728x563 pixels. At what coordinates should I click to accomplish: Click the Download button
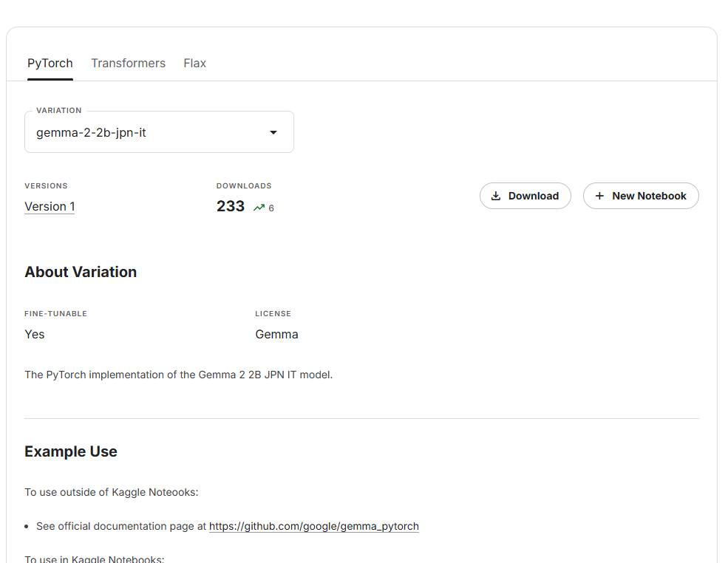(525, 195)
